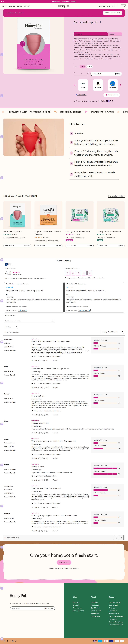128x644 pixels.
Task: Click the Amazon retailer logo
Action: pyautogui.click(x=98, y=85)
